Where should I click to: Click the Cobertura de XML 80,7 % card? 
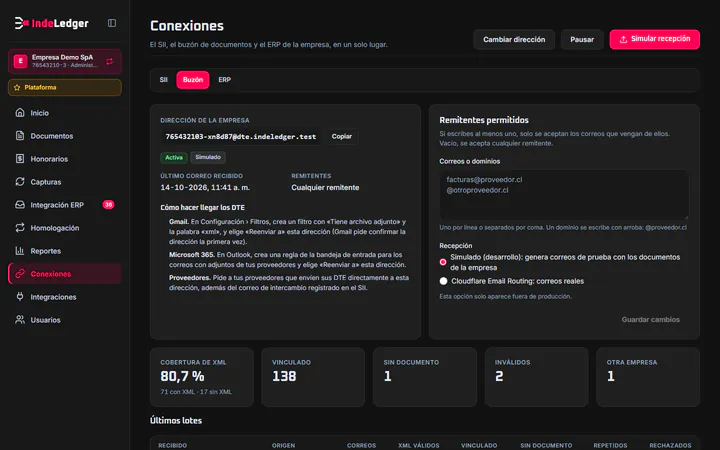click(202, 377)
